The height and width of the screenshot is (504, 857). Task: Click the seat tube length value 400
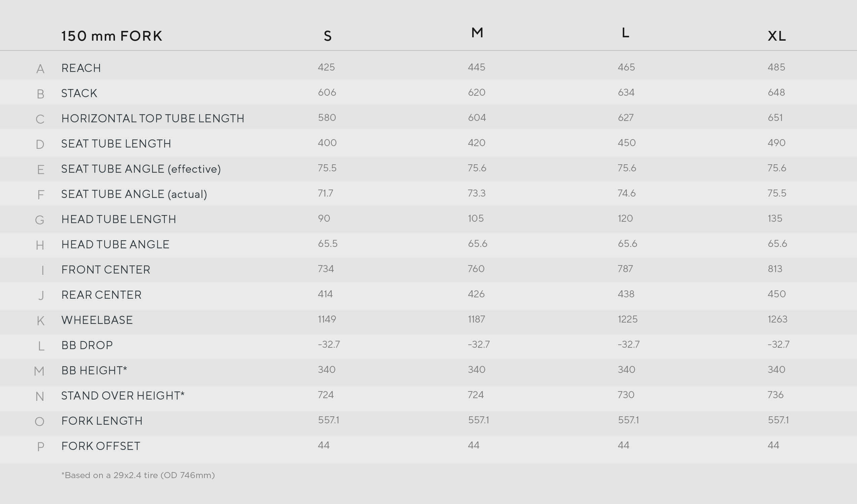[x=327, y=142]
